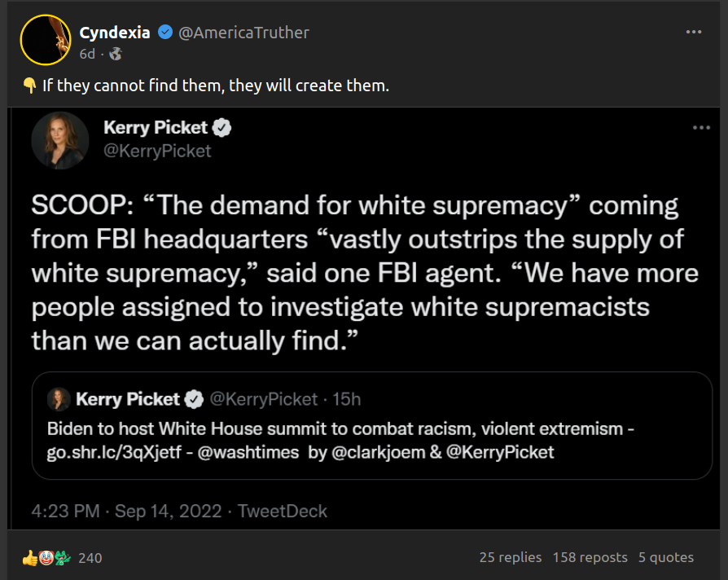Image resolution: width=728 pixels, height=580 pixels.
Task: Click Kerry Picket's avatar in the embedded tweet
Action: [60, 139]
